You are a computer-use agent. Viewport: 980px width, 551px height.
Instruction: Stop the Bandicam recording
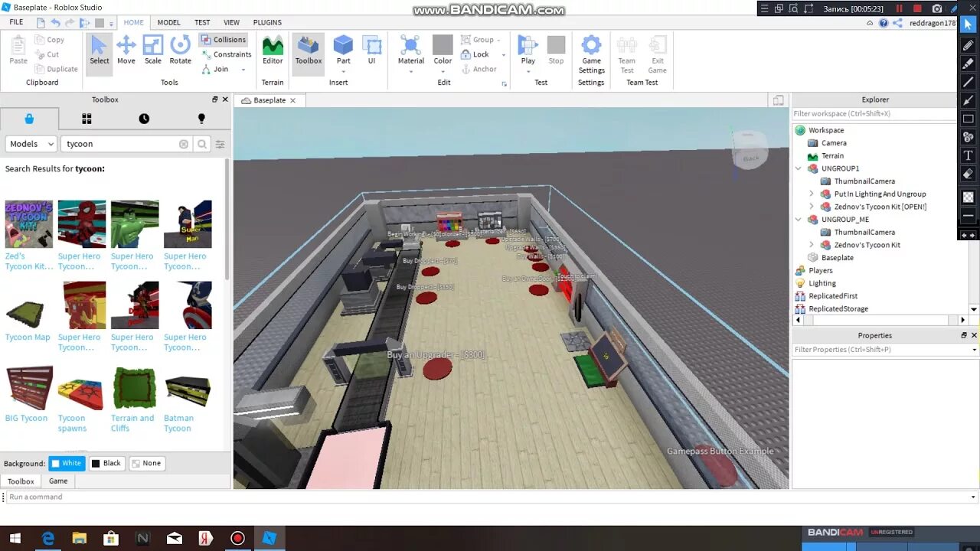[917, 8]
